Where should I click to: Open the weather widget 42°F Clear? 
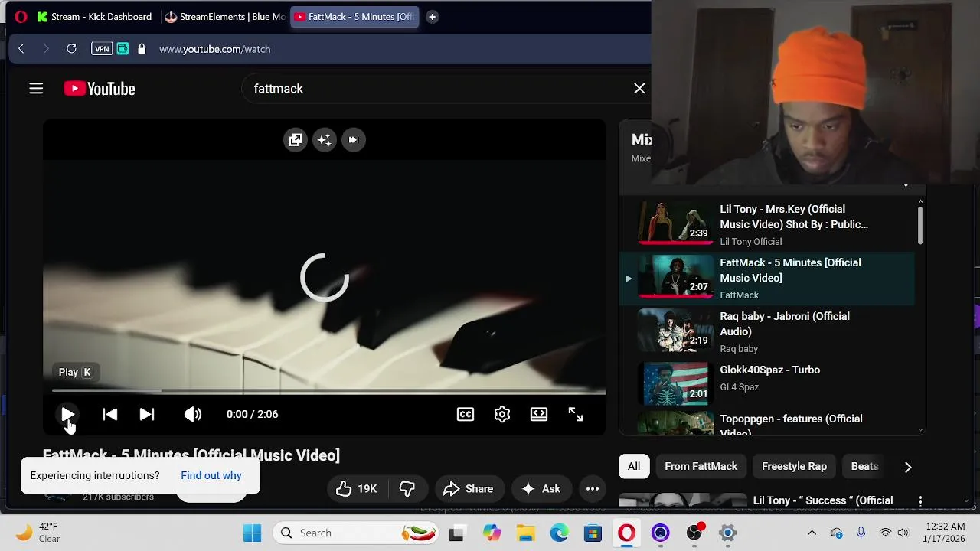[x=38, y=533]
